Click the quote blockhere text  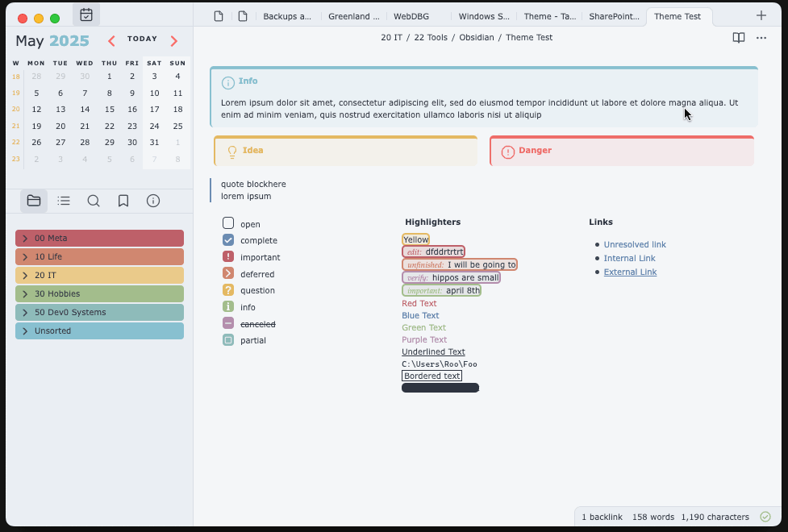coord(253,184)
